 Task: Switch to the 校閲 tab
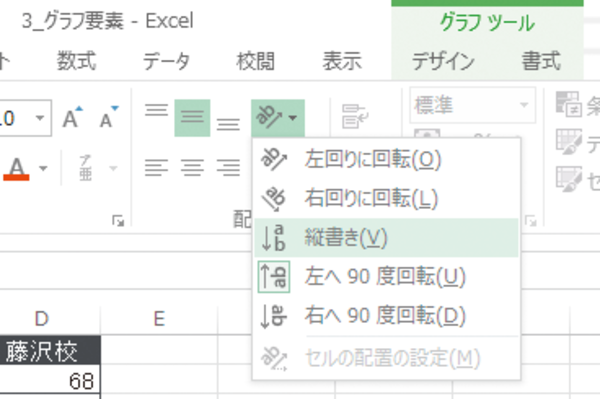(x=255, y=61)
